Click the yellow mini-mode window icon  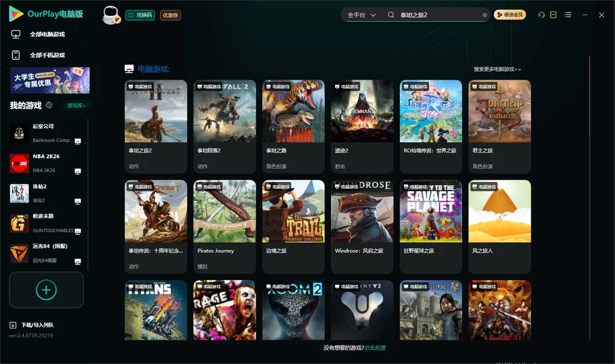pyautogui.click(x=553, y=15)
